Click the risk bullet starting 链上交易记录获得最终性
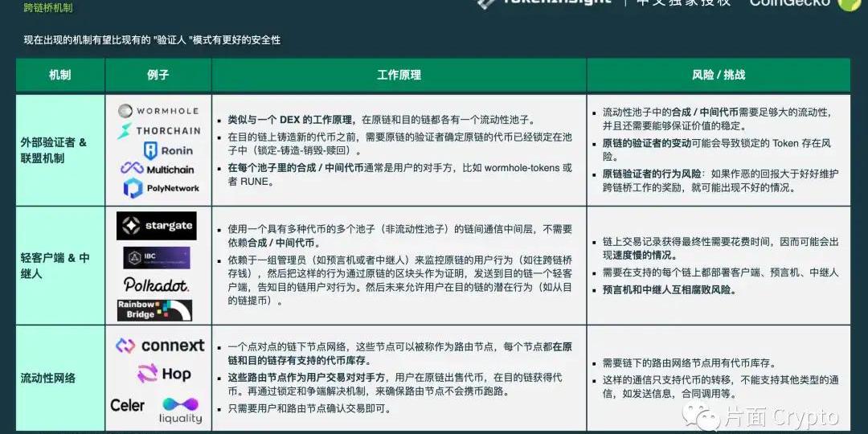Screen dimensions: 868x434 [x=715, y=249]
